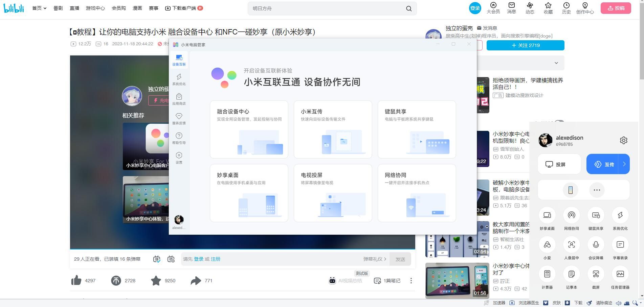Toggle 会议降噪 noise reduction
The height and width of the screenshot is (307, 644).
[x=596, y=245]
